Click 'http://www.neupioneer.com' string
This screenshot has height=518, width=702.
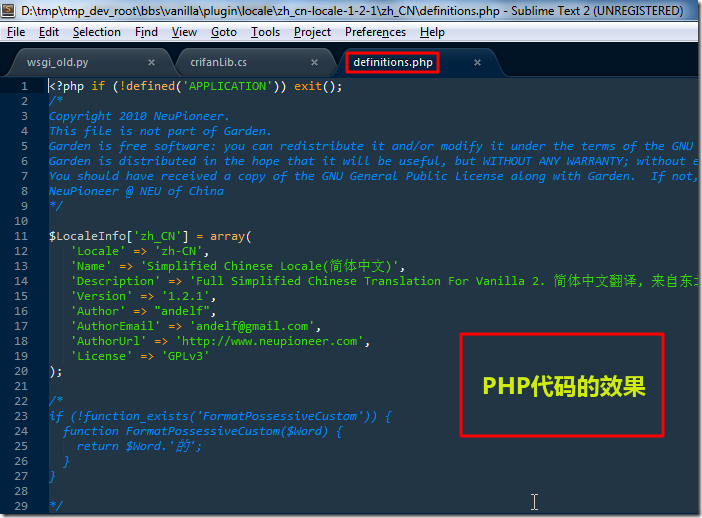(270, 341)
